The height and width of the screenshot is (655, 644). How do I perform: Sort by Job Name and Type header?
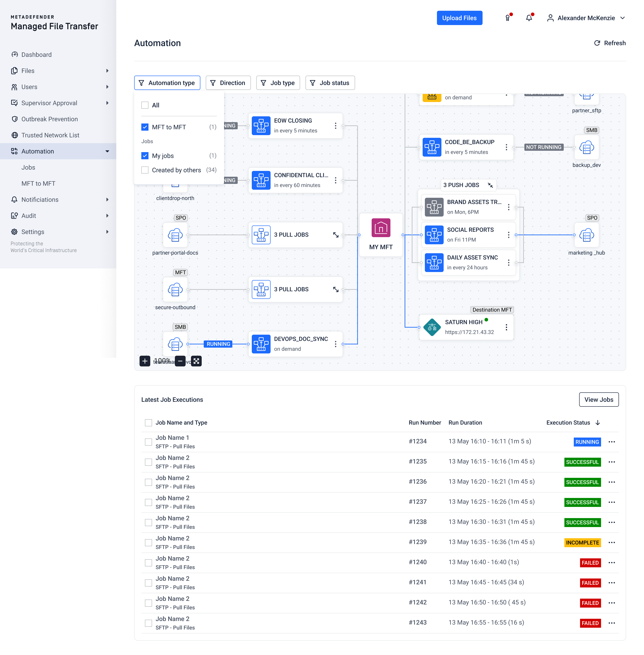coord(181,423)
